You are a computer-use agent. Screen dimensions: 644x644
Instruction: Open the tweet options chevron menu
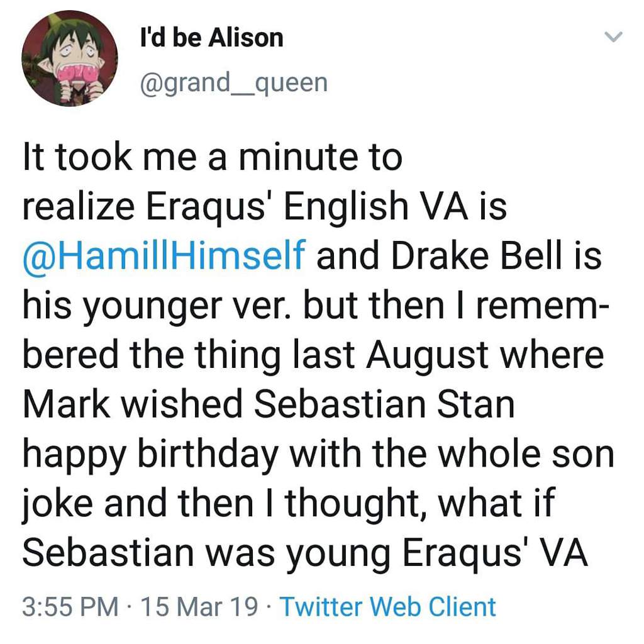[614, 37]
